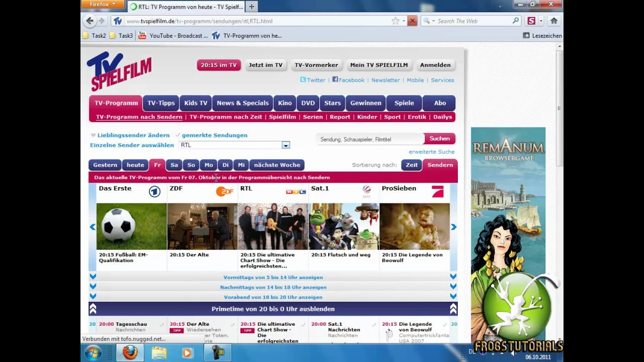Click the Jetzt im TV button
This screenshot has width=644, height=362.
266,65
